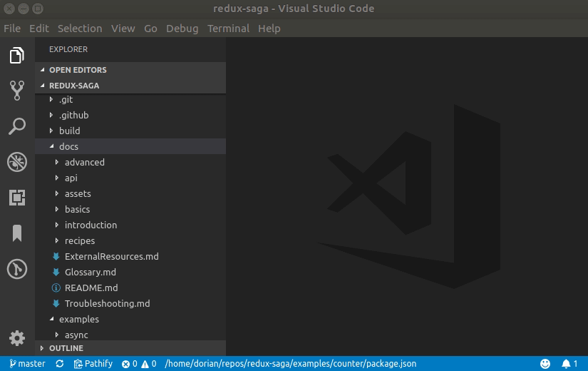Expand the .github folder
The height and width of the screenshot is (371, 588).
(130, 116)
